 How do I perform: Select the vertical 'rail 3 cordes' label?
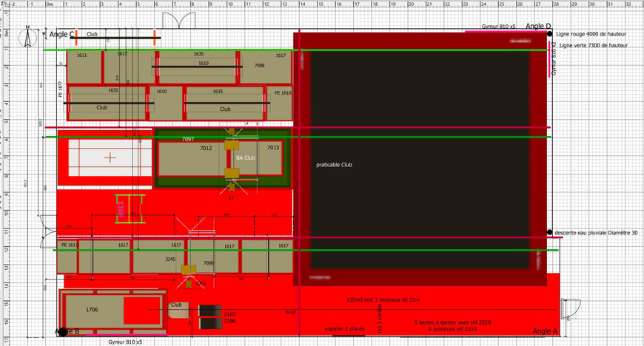(380, 319)
